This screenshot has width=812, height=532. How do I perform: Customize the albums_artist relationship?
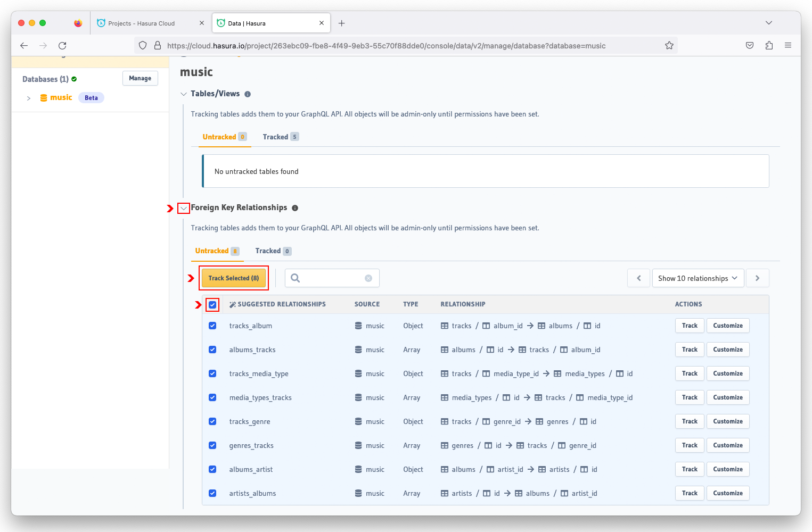tap(727, 469)
